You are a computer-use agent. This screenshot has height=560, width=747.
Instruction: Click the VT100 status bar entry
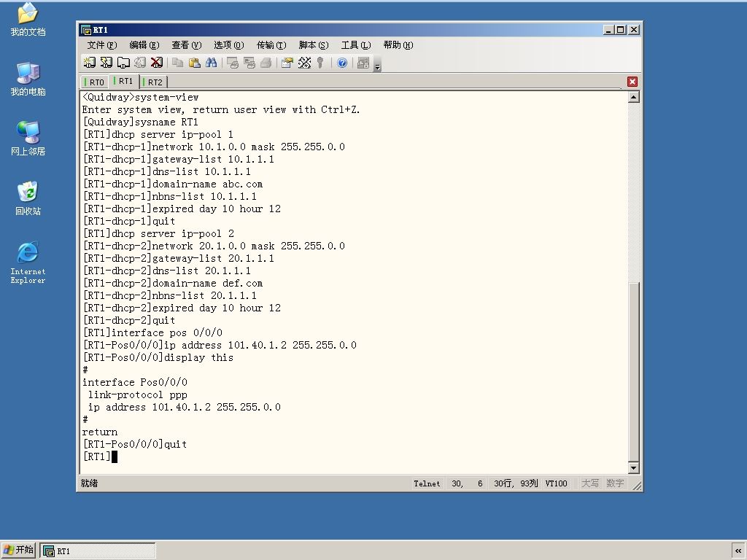(x=557, y=483)
